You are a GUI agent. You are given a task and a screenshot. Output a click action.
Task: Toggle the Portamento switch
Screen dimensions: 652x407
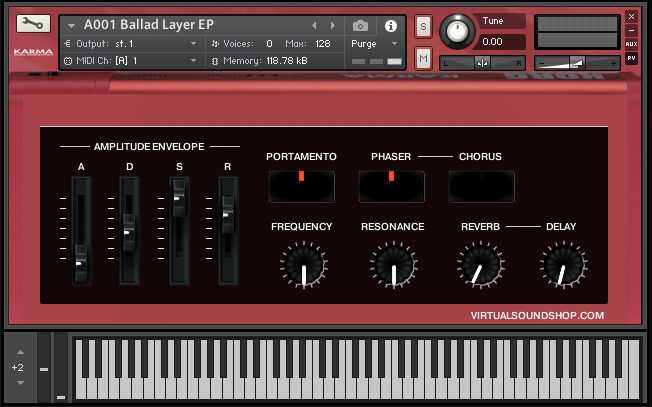(301, 186)
